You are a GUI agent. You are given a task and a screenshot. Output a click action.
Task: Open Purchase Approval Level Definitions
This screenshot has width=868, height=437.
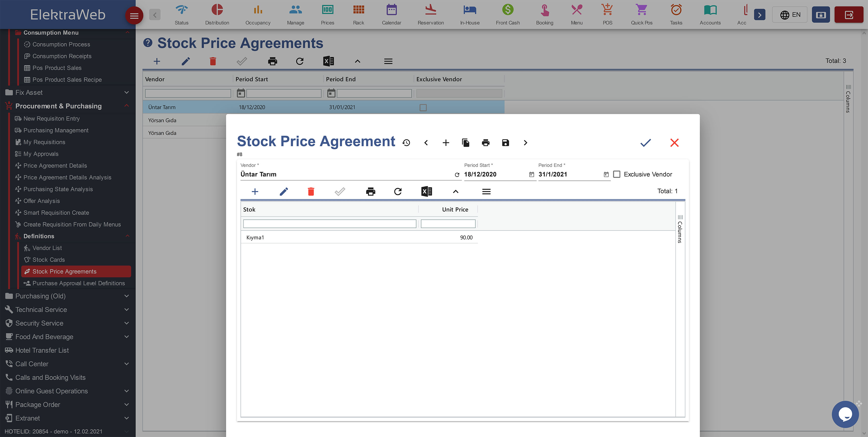[78, 283]
